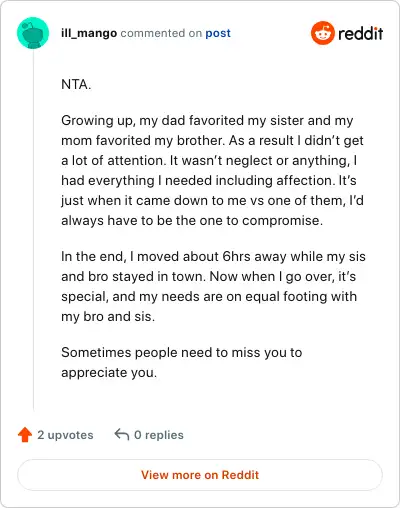Click the ill_mango teal avatar icon
The width and height of the screenshot is (400, 508).
[x=33, y=33]
